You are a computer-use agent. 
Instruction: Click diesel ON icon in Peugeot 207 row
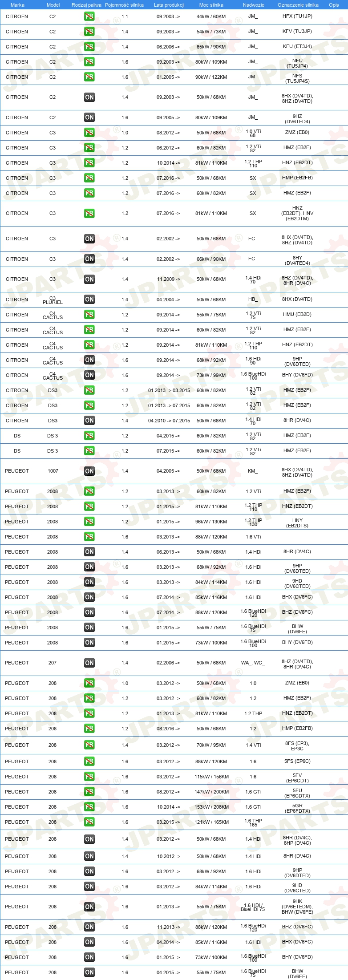click(x=89, y=663)
